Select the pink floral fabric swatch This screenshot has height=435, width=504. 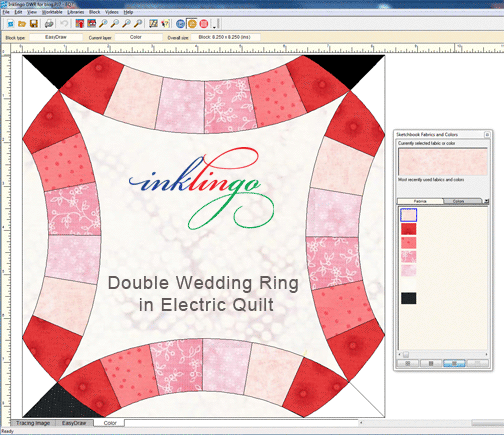[x=409, y=257]
